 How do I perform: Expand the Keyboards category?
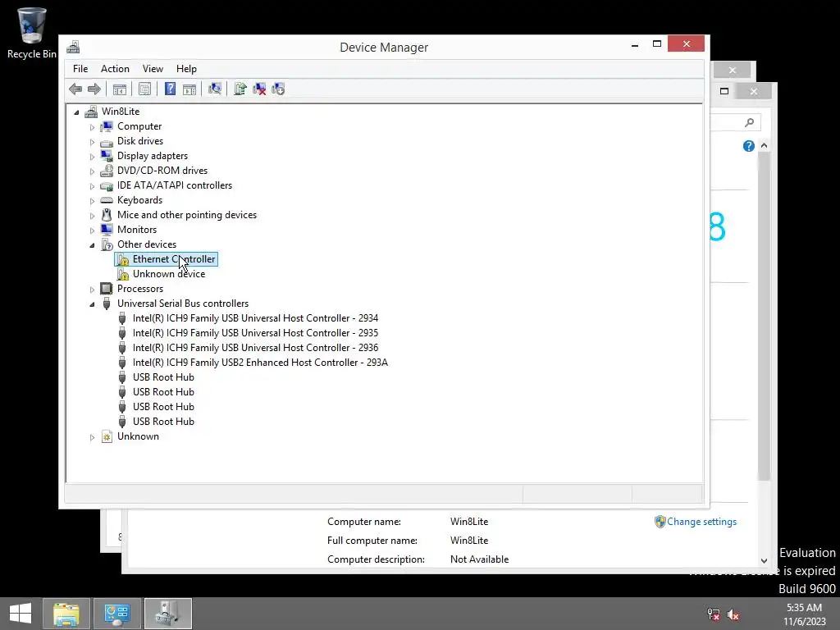click(92, 201)
